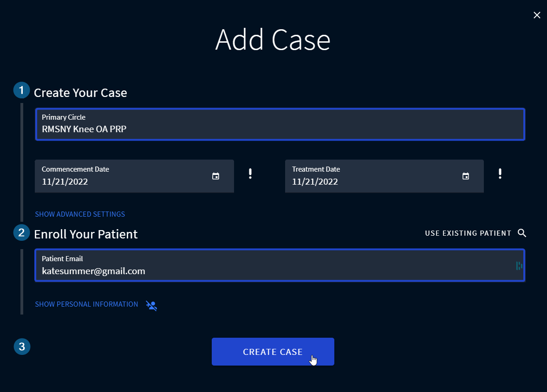Click the icon inside Patient Email field
Viewport: 547px width, 392px height.
pos(519,266)
